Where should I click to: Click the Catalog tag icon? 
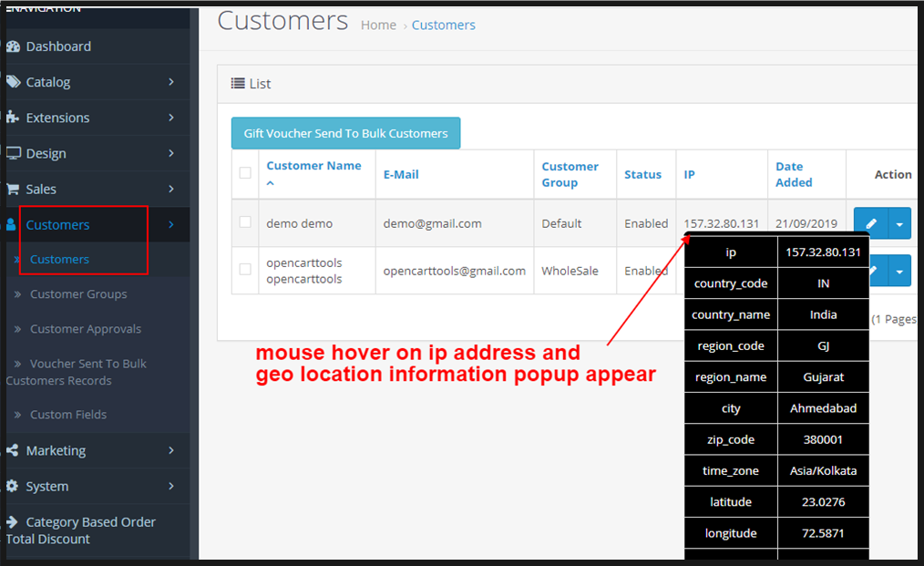click(x=13, y=82)
